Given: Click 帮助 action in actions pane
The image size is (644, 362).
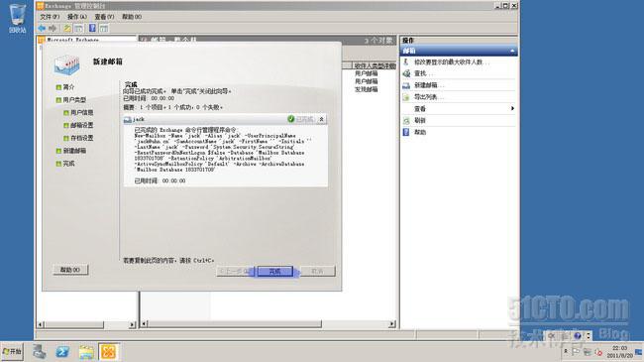Looking at the screenshot, I should [420, 132].
